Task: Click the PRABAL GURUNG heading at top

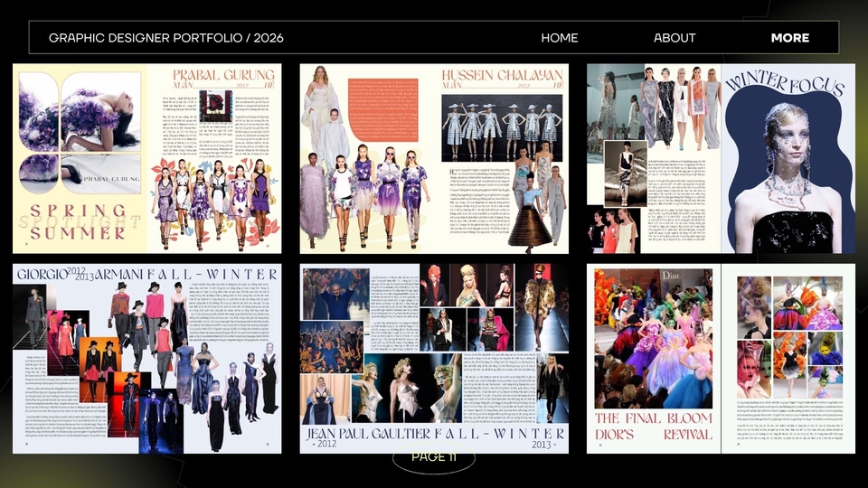Action: [x=223, y=74]
